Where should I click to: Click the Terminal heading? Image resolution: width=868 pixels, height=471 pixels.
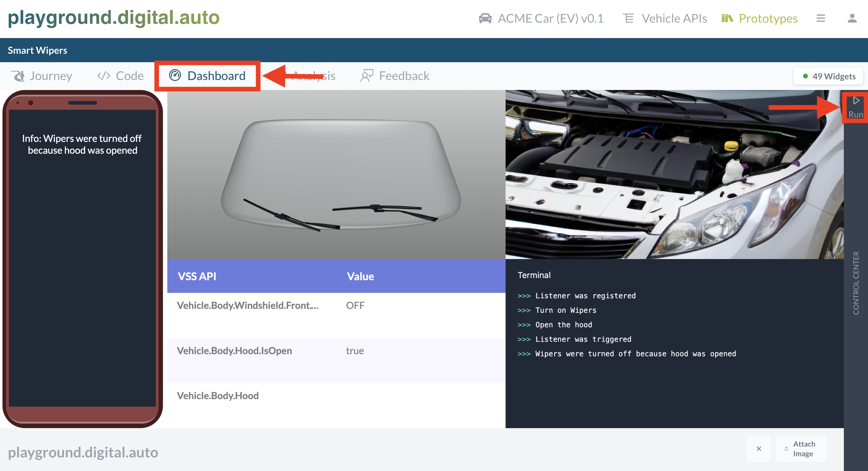pos(534,275)
